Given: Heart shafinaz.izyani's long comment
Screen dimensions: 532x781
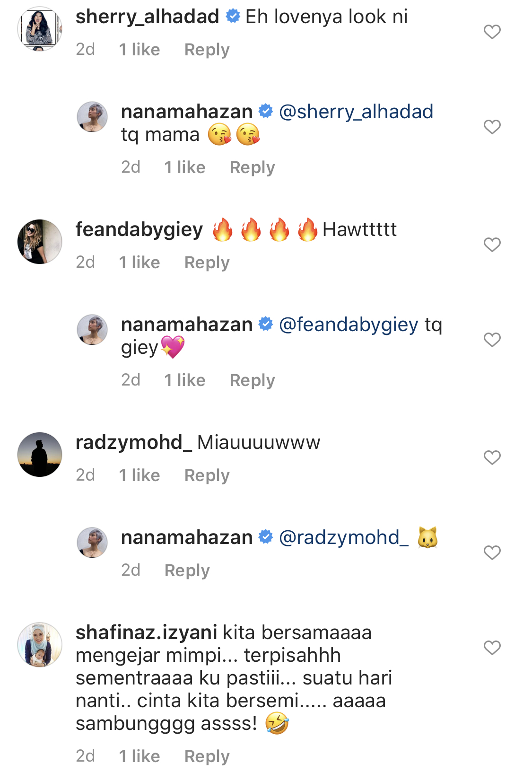Looking at the screenshot, I should click(492, 648).
